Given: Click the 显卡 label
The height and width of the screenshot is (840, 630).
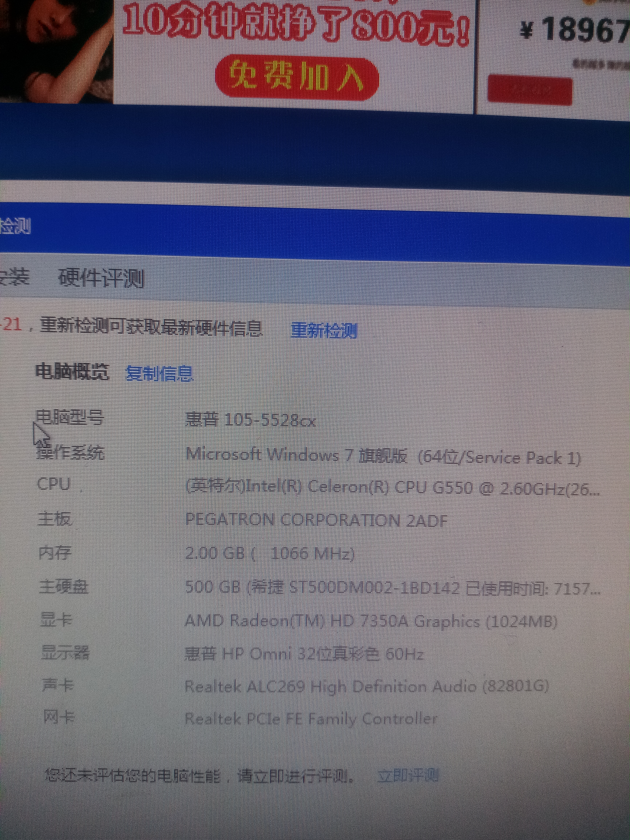Looking at the screenshot, I should 56,620.
